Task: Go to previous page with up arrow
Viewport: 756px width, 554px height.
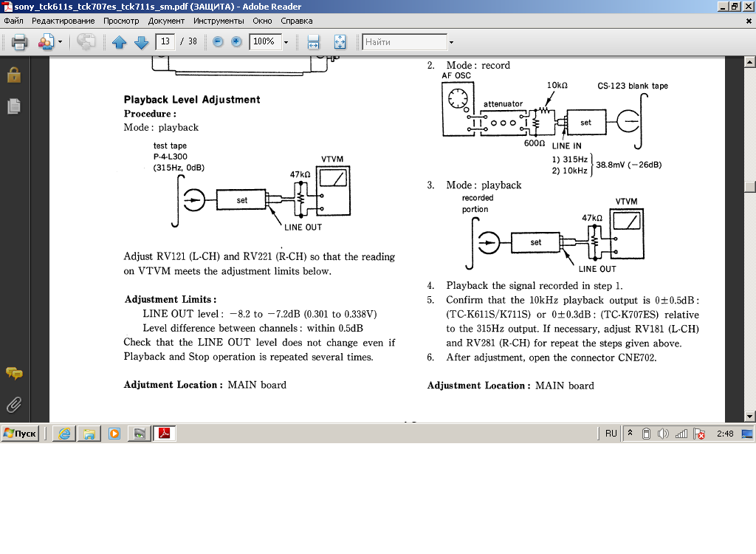Action: (x=120, y=42)
